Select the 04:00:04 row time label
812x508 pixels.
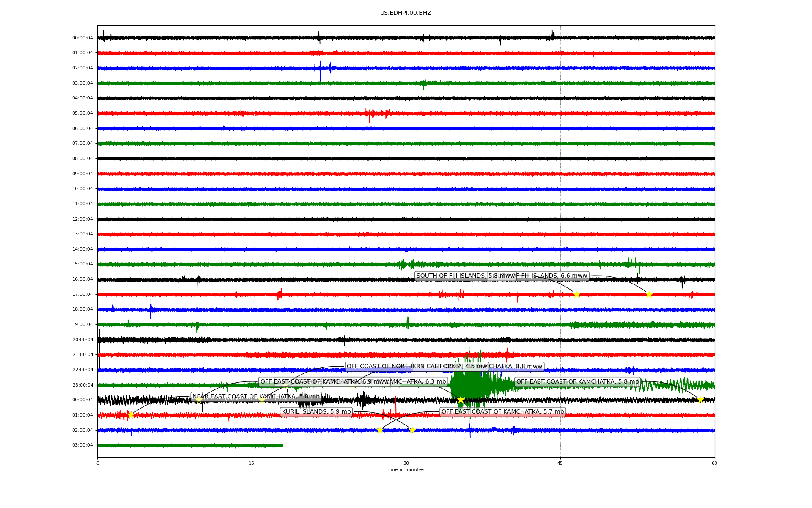pyautogui.click(x=82, y=98)
